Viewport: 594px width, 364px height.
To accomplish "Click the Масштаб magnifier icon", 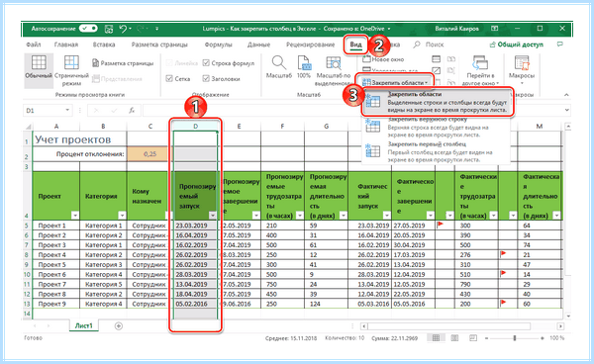I will click(x=279, y=62).
